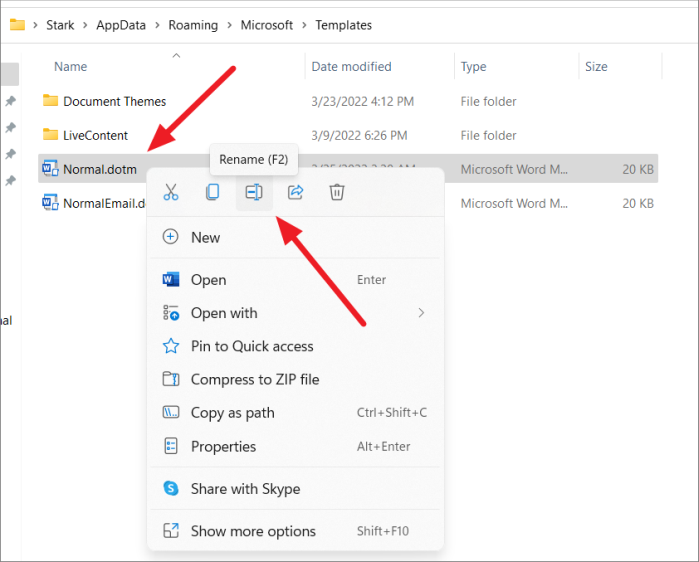
Task: Expand the Open with submenu arrow
Action: coord(421,313)
